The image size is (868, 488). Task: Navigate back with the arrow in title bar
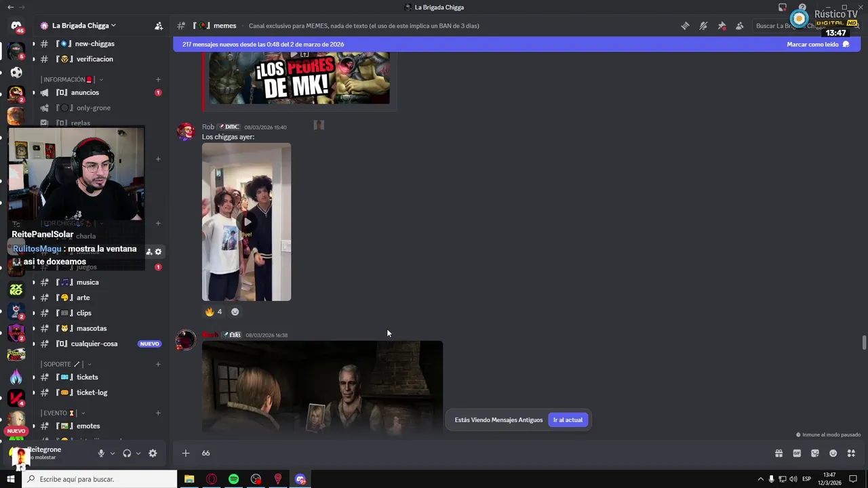pyautogui.click(x=10, y=7)
